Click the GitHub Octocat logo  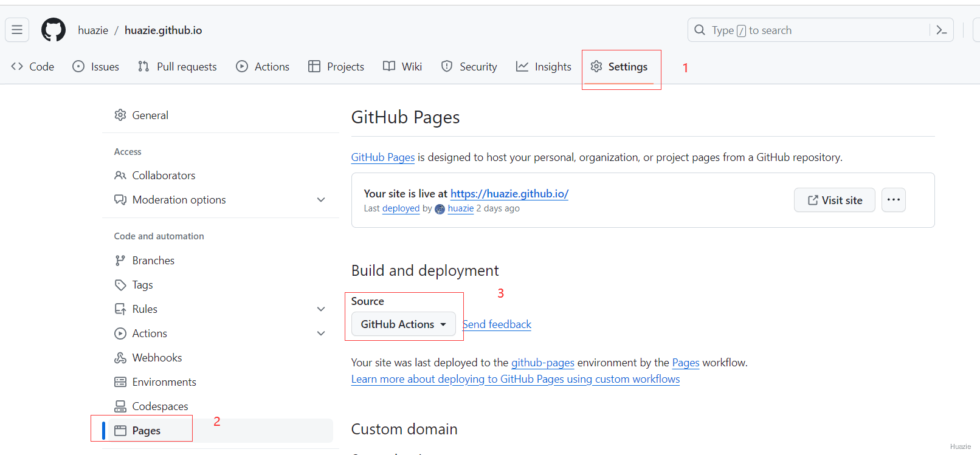tap(53, 30)
